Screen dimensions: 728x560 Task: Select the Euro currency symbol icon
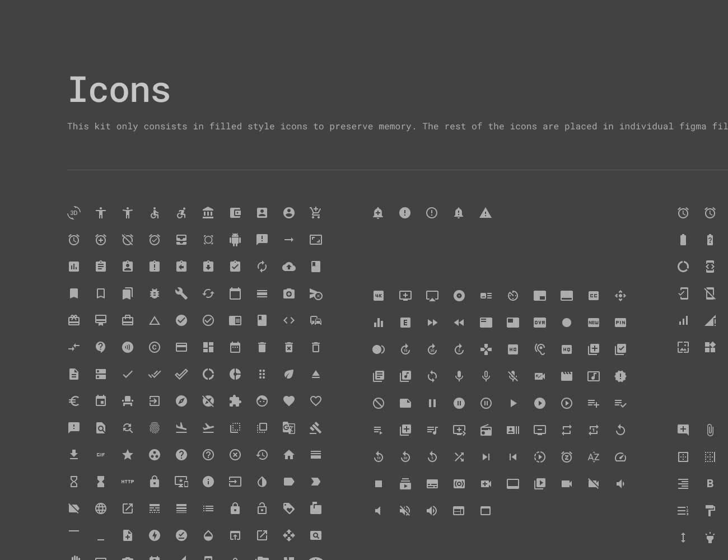[x=74, y=401]
